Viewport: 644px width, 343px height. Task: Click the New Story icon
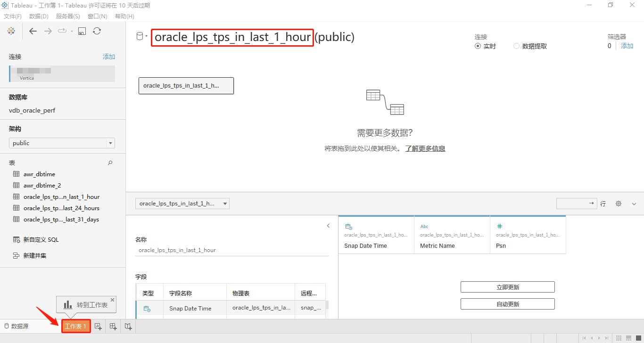click(128, 326)
